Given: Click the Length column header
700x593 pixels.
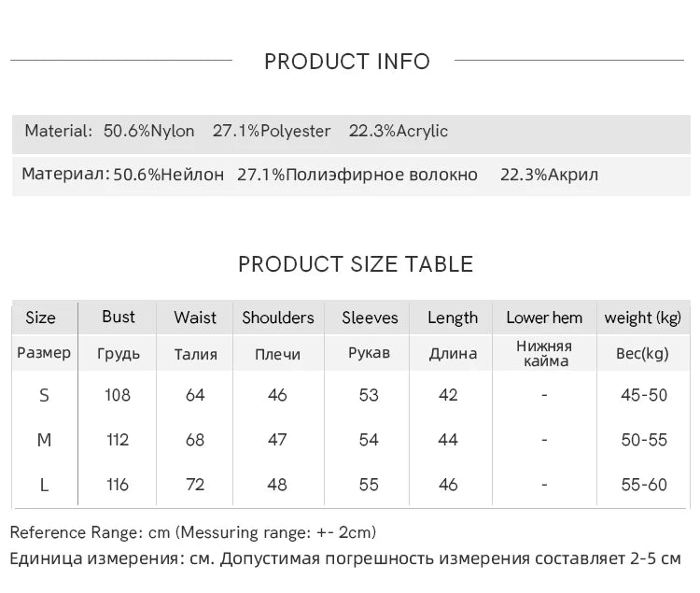Looking at the screenshot, I should tap(453, 318).
